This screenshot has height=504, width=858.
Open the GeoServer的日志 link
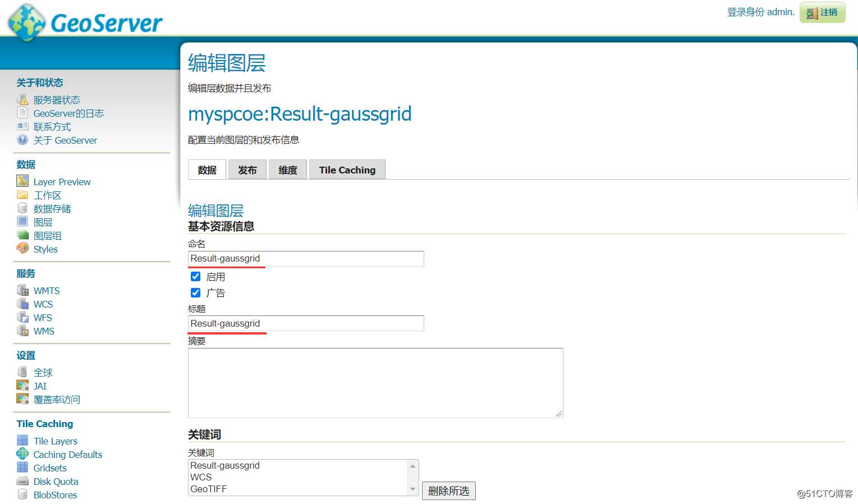coord(68,113)
